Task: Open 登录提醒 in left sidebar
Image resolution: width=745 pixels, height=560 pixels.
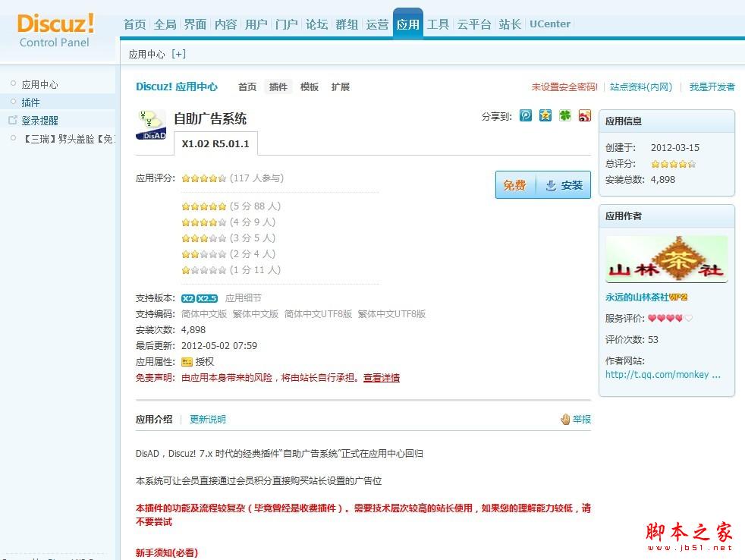Action: [39, 121]
